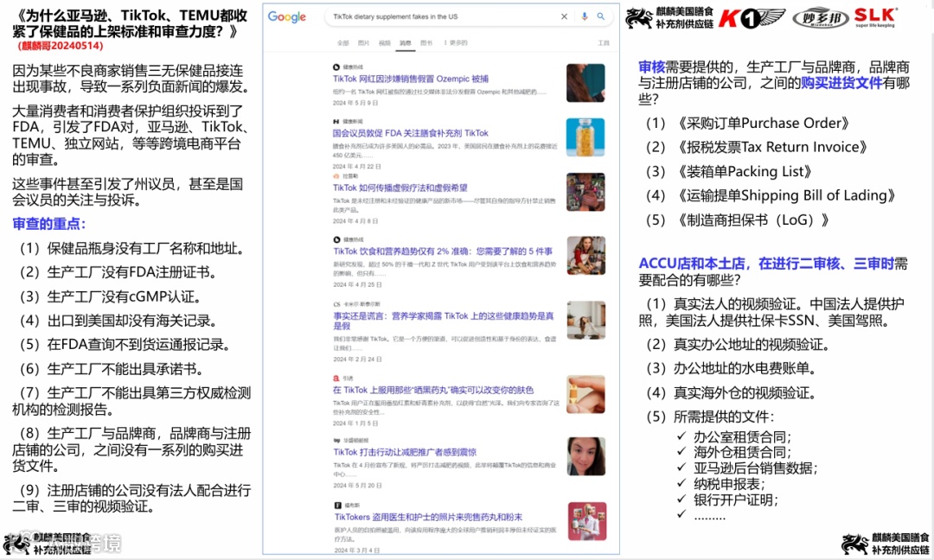934x560 pixels.
Task: Click the search box containing 'TikTok dietary supplement fakes'
Action: tap(470, 16)
